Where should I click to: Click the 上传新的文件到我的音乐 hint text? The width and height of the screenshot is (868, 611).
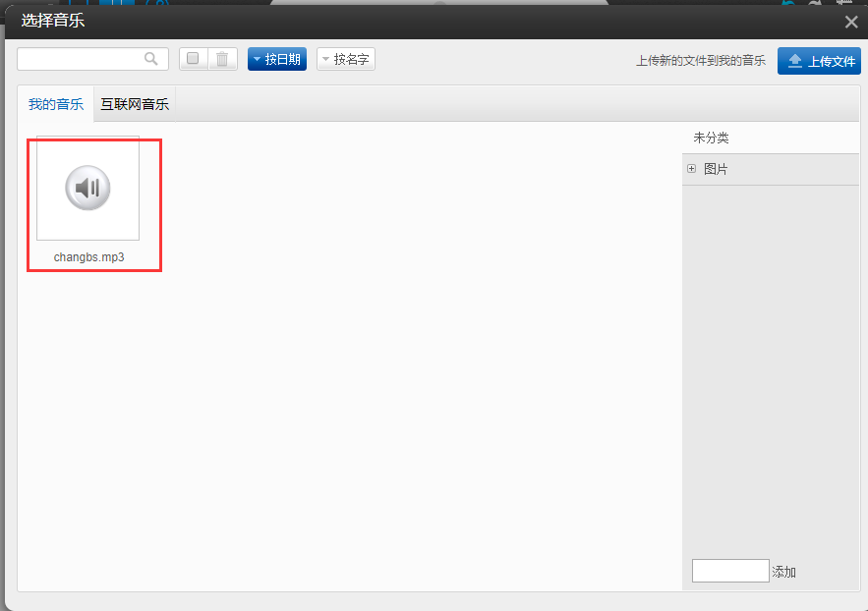700,61
